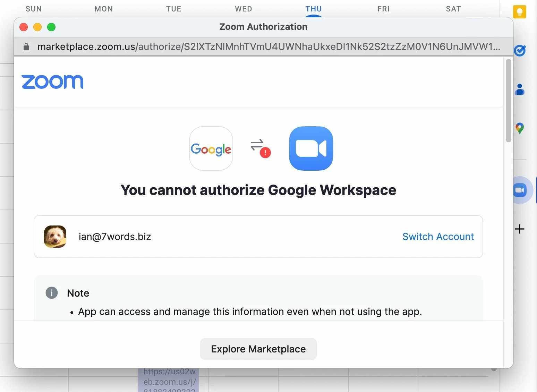Open Contacts in the side panel
The width and height of the screenshot is (537, 392).
coord(520,90)
